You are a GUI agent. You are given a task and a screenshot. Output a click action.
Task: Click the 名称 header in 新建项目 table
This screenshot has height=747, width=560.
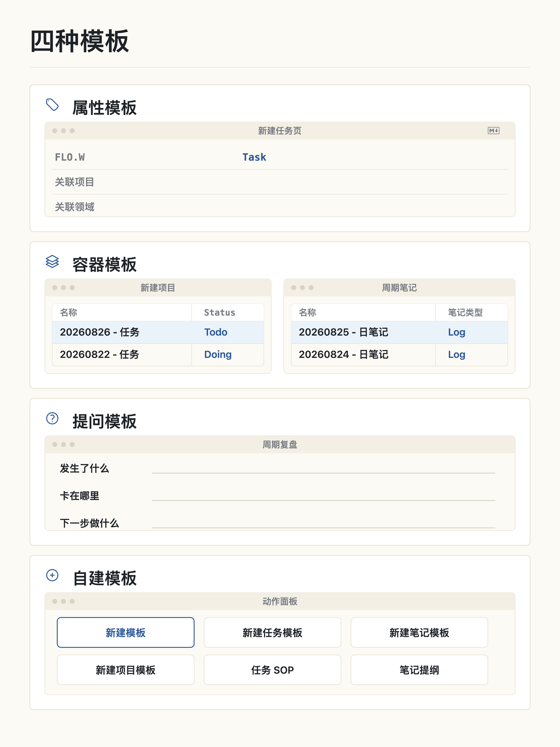coord(69,312)
